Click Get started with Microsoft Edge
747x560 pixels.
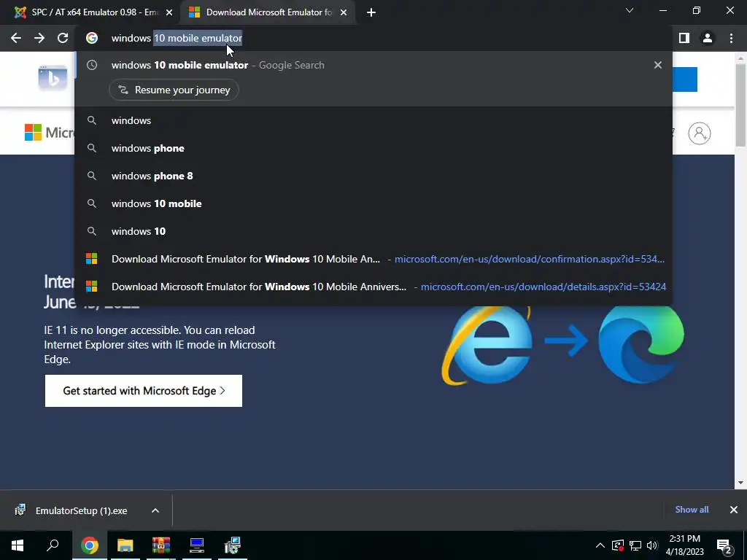pos(144,391)
